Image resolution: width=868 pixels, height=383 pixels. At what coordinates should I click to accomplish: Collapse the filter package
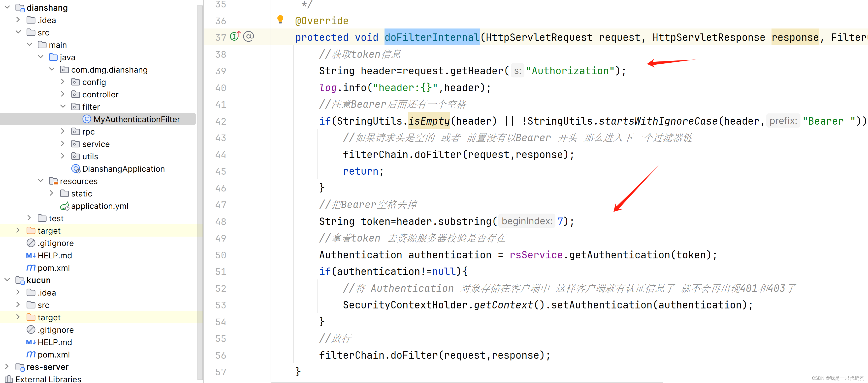pyautogui.click(x=63, y=107)
